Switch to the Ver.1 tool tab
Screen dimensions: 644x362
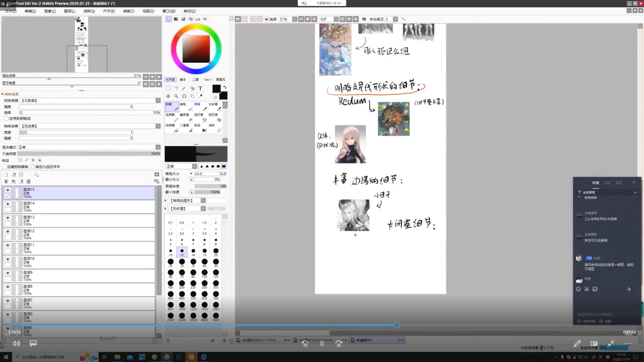(208, 79)
